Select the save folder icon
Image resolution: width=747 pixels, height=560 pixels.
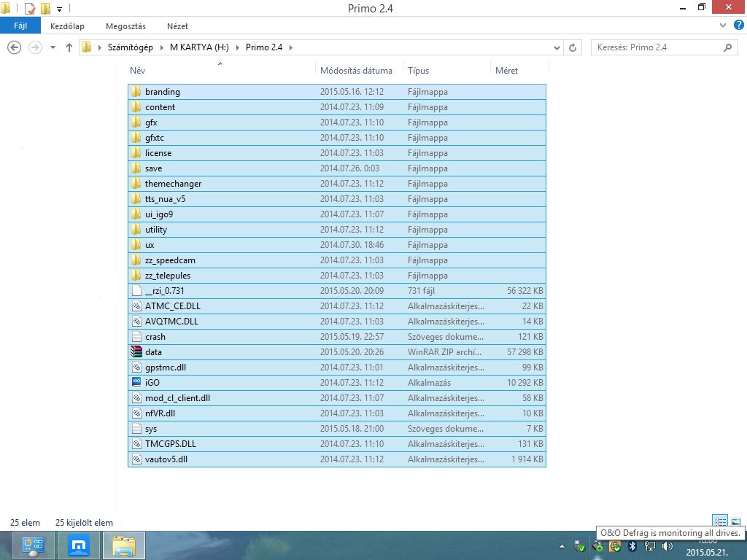(136, 168)
